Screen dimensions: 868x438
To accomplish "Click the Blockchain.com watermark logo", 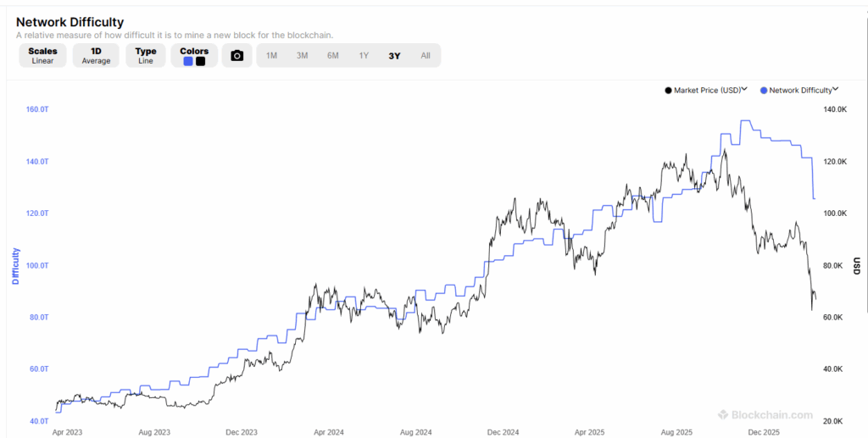I will (x=723, y=415).
